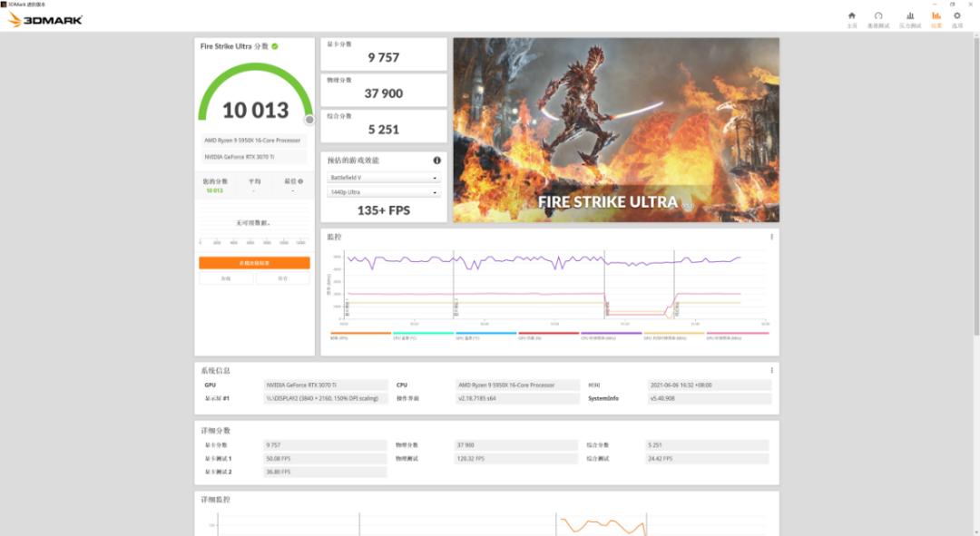Viewport: 980px width, 536px height.
Task: Click the Fire Strike Ultra preview image
Action: pos(614,129)
